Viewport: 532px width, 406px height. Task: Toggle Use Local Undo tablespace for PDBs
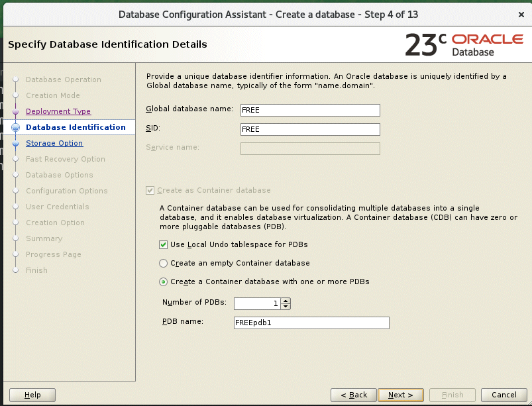[164, 244]
